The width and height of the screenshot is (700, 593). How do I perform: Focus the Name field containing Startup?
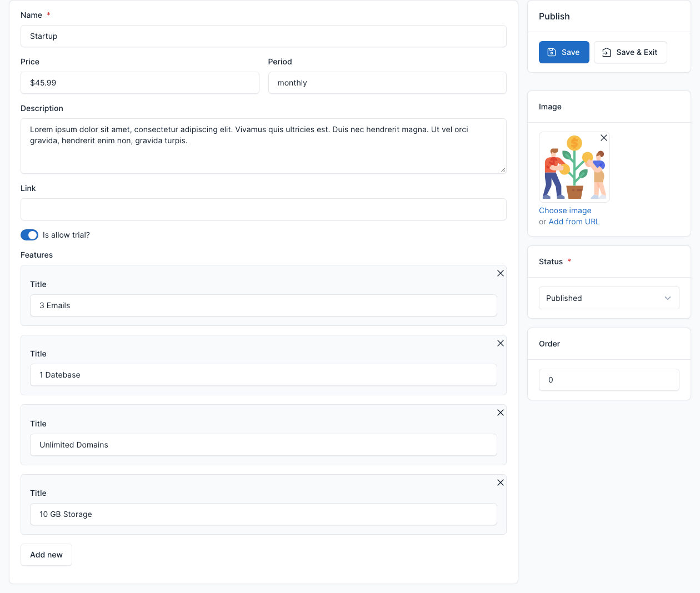click(263, 36)
